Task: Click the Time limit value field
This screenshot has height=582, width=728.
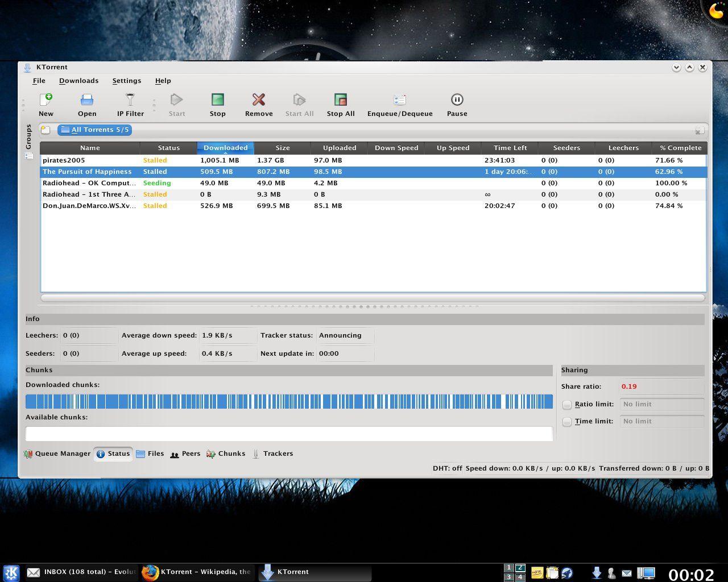Action: [x=662, y=422]
